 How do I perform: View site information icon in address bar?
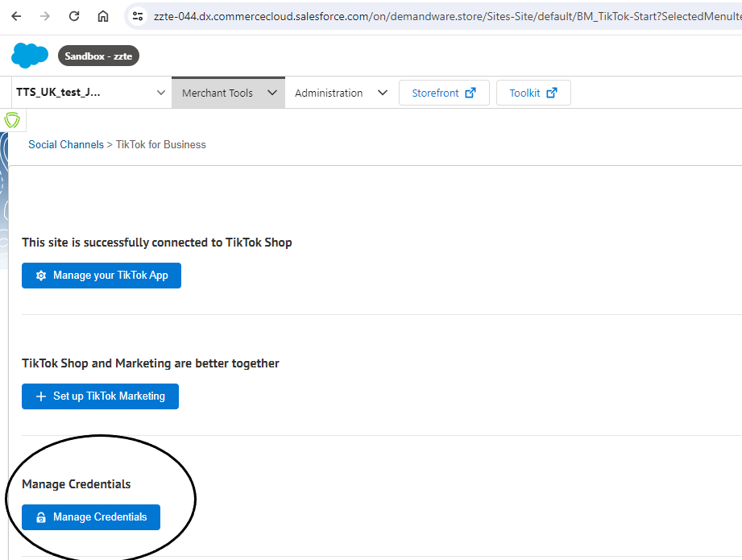(x=138, y=16)
